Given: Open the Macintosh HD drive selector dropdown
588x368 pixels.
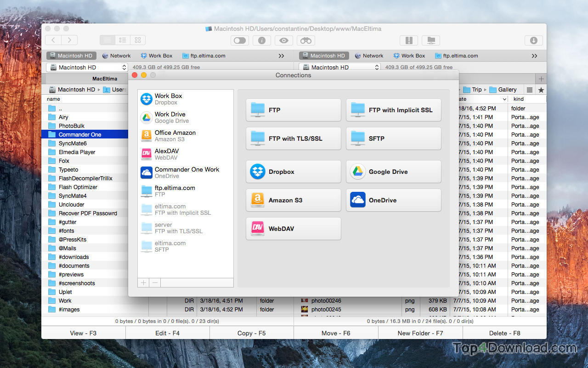Looking at the screenshot, I should (86, 67).
